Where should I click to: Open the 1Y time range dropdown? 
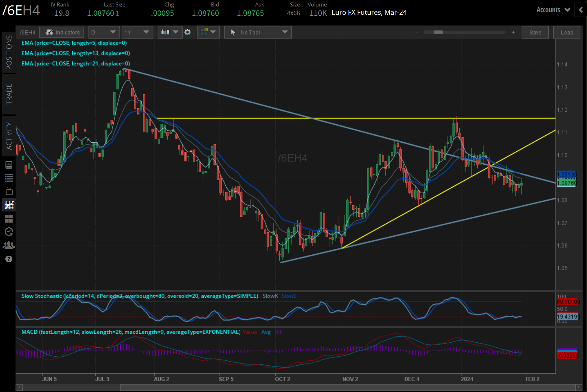[x=137, y=32]
